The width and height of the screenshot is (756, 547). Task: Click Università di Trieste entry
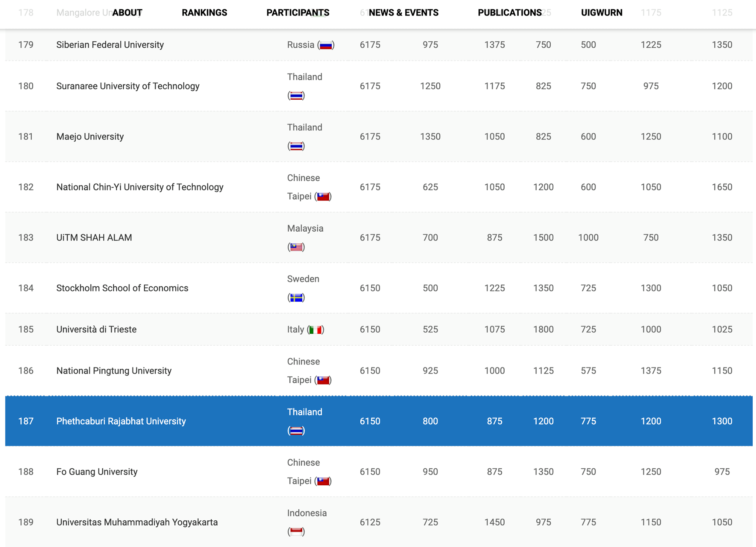pyautogui.click(x=96, y=329)
